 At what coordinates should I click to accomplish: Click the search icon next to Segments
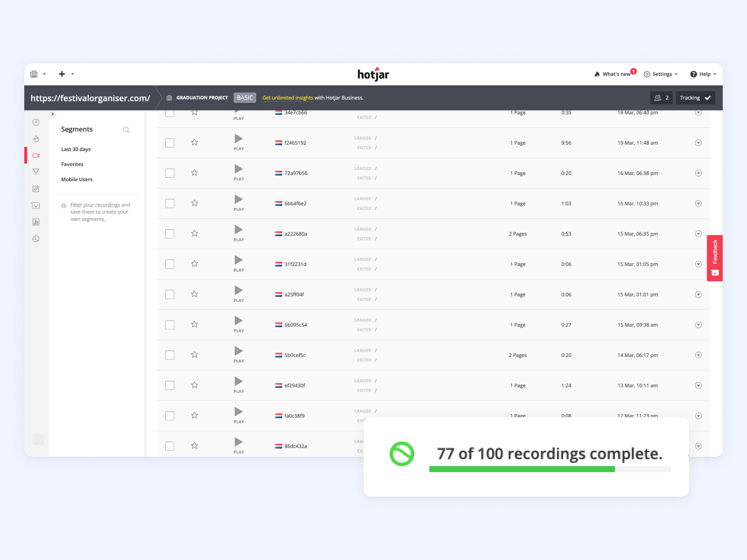[126, 130]
